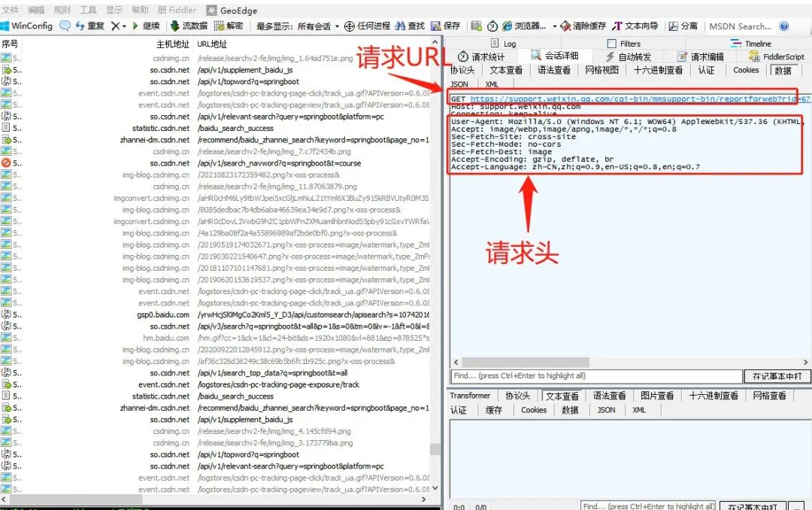Open the 请求编辑 composer tab
The height and width of the screenshot is (510, 812).
pos(700,56)
